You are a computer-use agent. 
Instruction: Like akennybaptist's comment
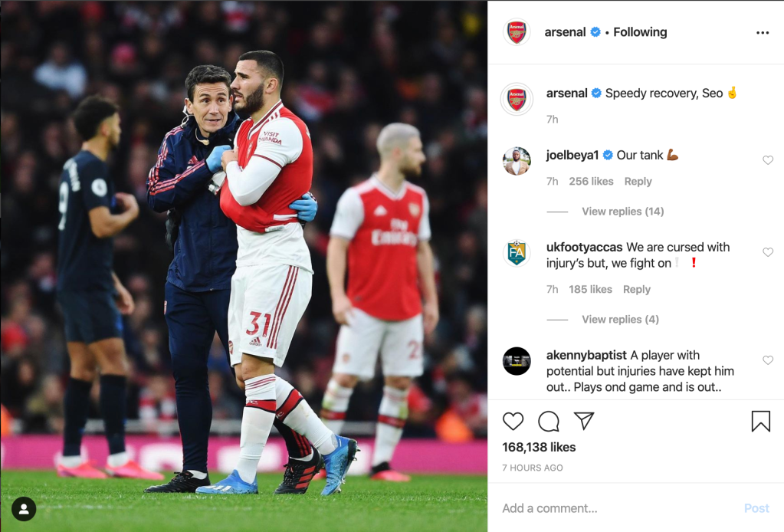[x=767, y=360]
